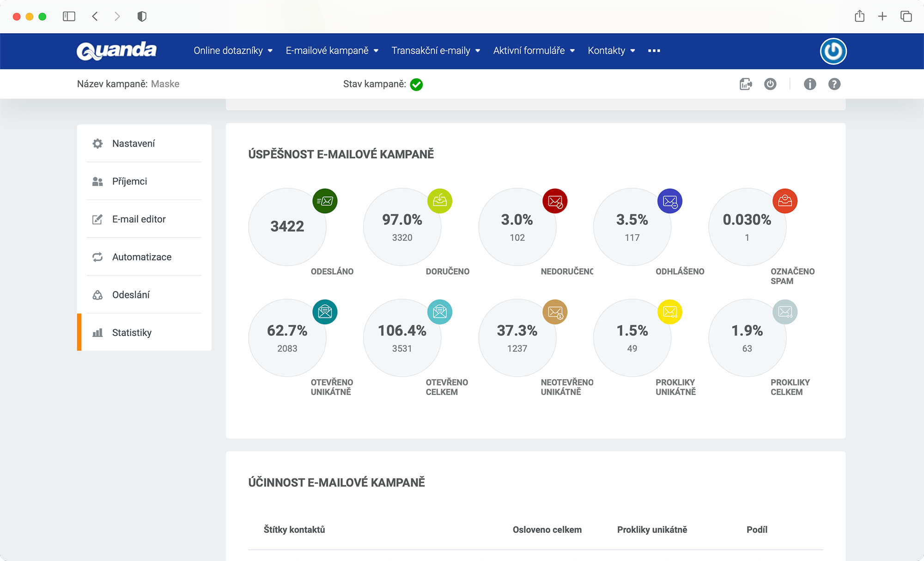The height and width of the screenshot is (561, 924).
Task: Click the Automatizace sync arrows icon
Action: point(97,257)
